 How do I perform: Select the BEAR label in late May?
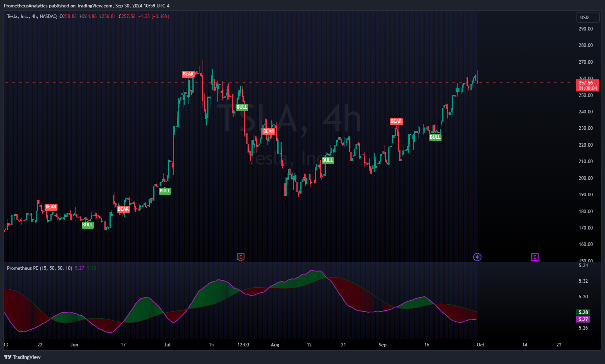tap(51, 207)
